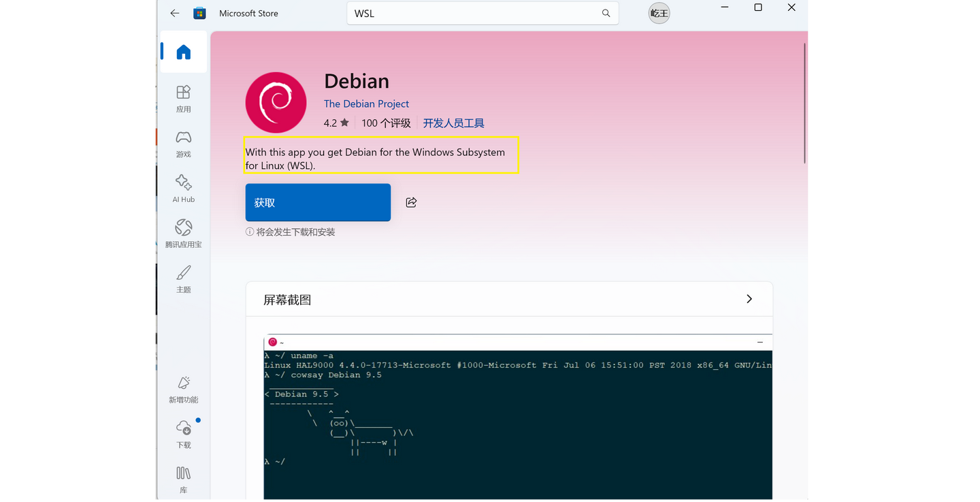Go to the Home page in sidebar
The width and height of the screenshot is (980, 502).
click(184, 52)
